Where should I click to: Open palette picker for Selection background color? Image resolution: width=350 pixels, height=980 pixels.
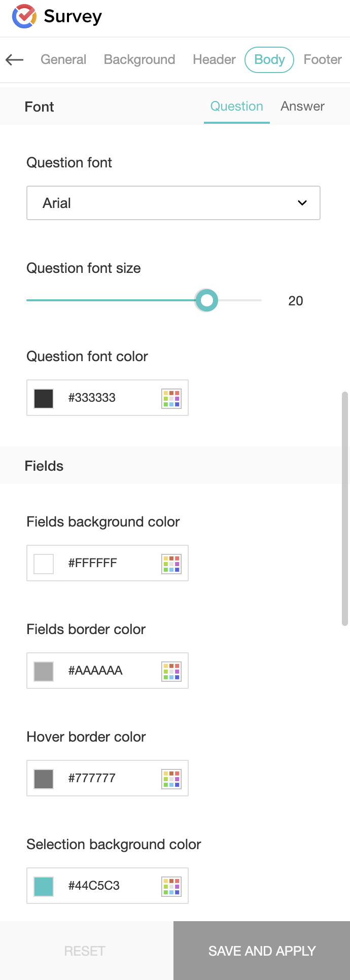[x=171, y=886]
